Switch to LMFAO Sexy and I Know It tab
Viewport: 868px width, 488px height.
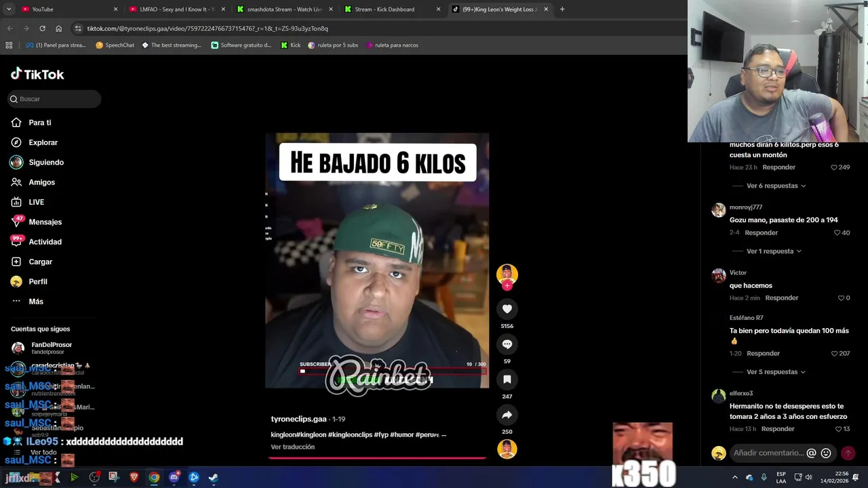pos(176,9)
